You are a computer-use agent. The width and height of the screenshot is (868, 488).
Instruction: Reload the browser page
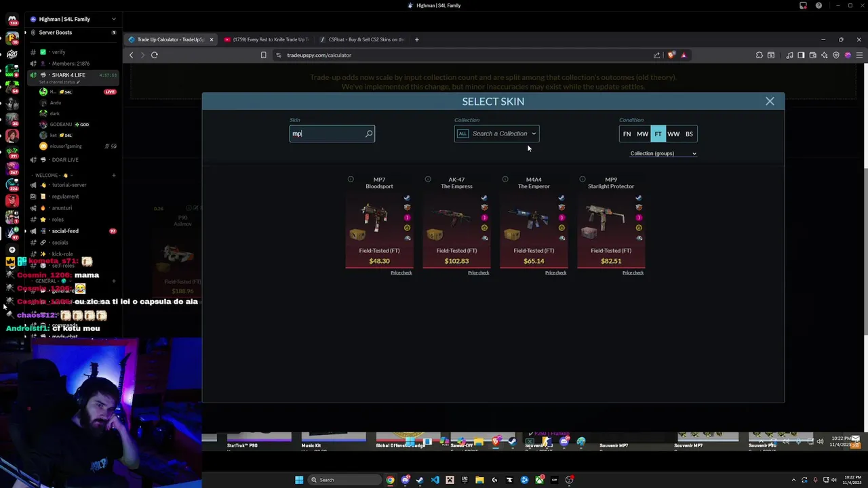point(155,55)
